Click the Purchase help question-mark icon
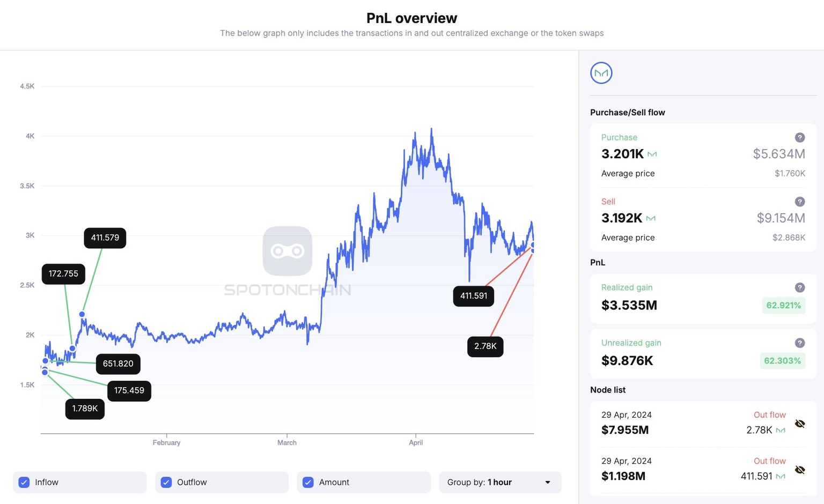Screen dimensions: 824x504 (x=799, y=137)
